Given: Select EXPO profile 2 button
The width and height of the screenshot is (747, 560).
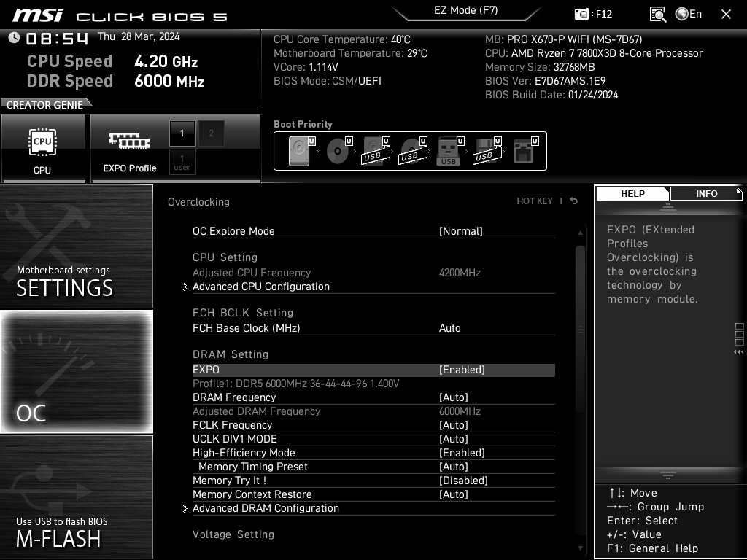Looking at the screenshot, I should [211, 133].
